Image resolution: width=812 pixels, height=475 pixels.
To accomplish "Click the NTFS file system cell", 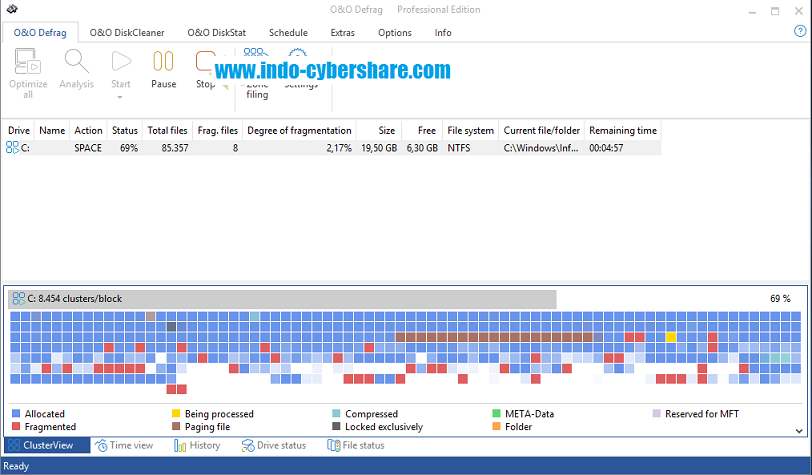I will point(459,148).
